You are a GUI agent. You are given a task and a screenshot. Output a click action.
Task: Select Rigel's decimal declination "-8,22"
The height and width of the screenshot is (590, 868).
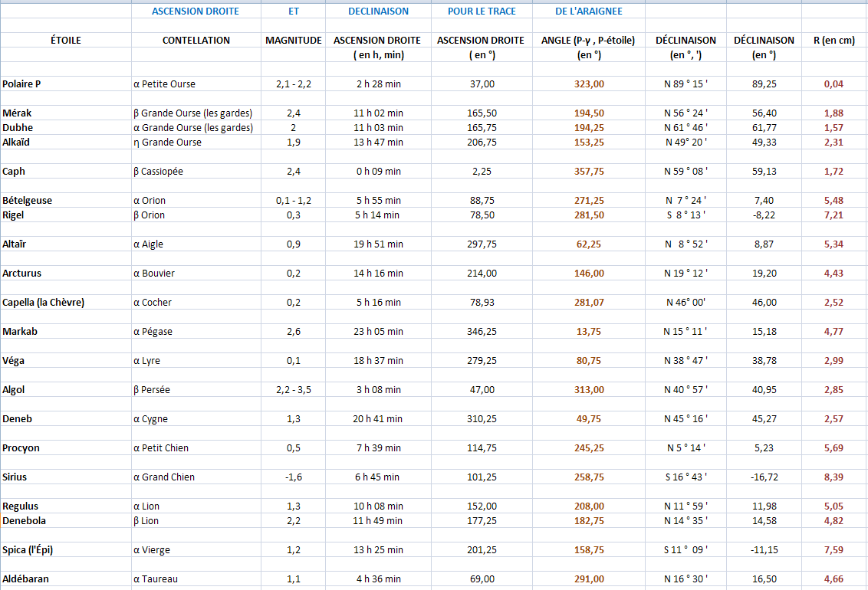click(764, 215)
